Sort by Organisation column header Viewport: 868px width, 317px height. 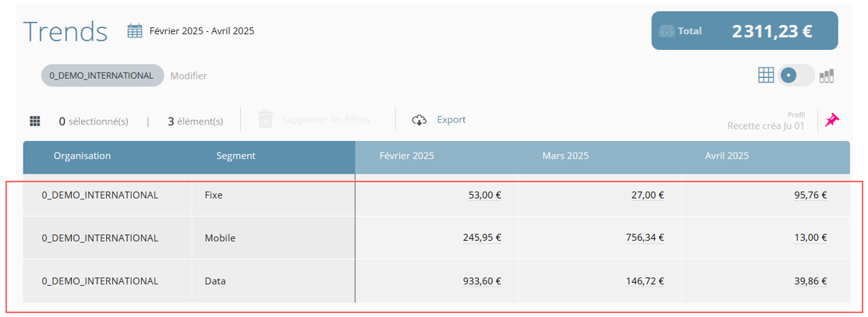click(82, 156)
